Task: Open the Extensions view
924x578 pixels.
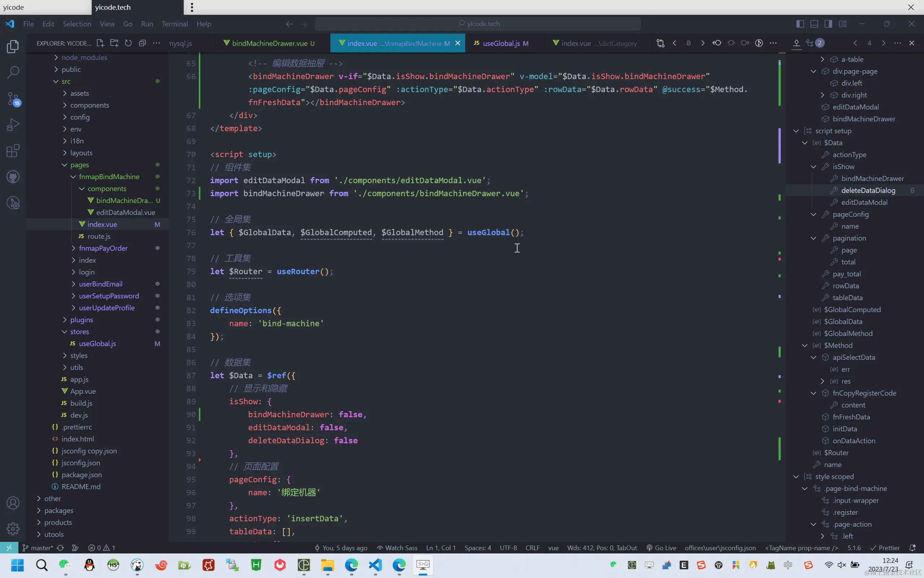Action: coord(13,151)
